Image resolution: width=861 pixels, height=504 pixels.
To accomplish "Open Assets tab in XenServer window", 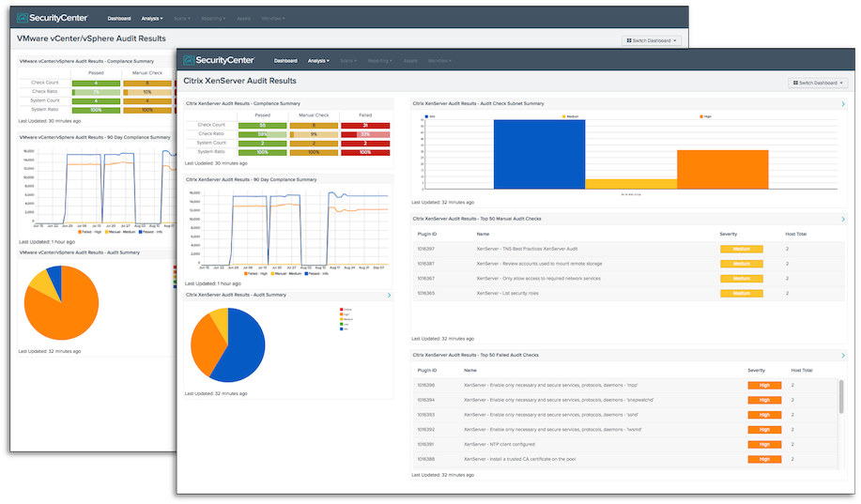I will tap(410, 61).
